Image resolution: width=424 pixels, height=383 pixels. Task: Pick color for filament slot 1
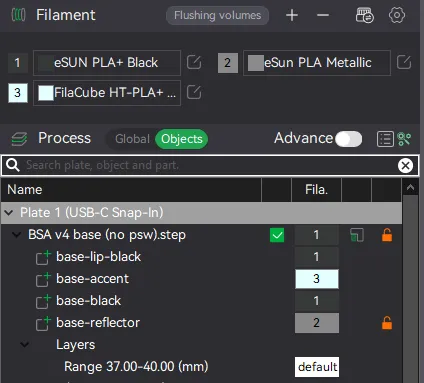(x=18, y=63)
